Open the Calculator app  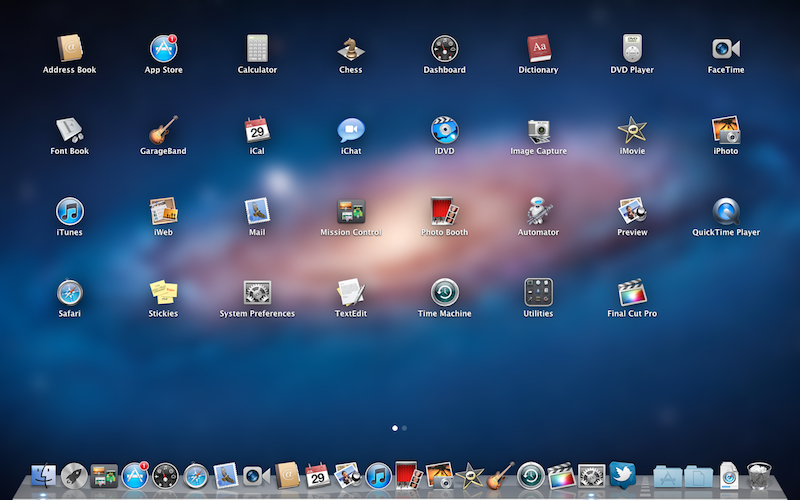coord(257,48)
